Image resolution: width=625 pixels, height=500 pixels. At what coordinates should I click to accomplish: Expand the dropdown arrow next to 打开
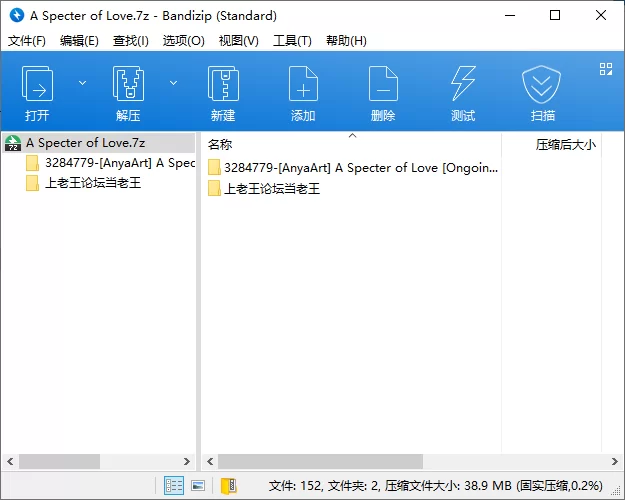pyautogui.click(x=83, y=83)
